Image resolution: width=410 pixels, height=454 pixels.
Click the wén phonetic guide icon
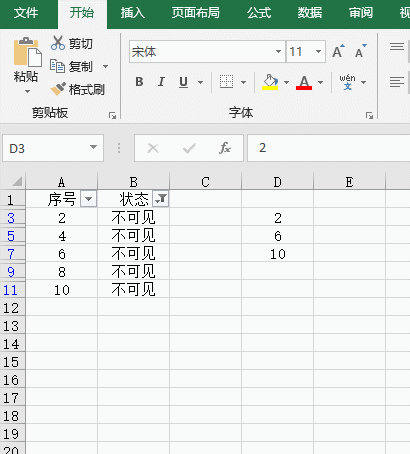347,82
